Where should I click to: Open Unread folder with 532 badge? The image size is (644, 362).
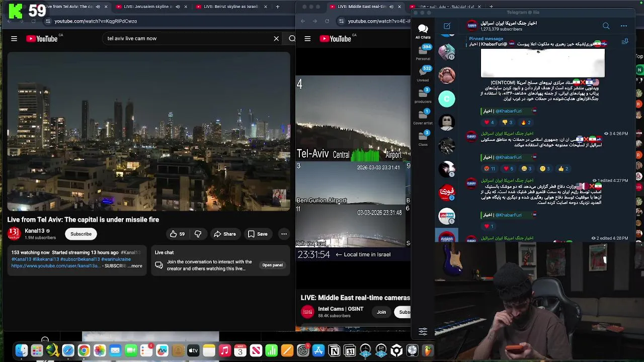pyautogui.click(x=423, y=73)
